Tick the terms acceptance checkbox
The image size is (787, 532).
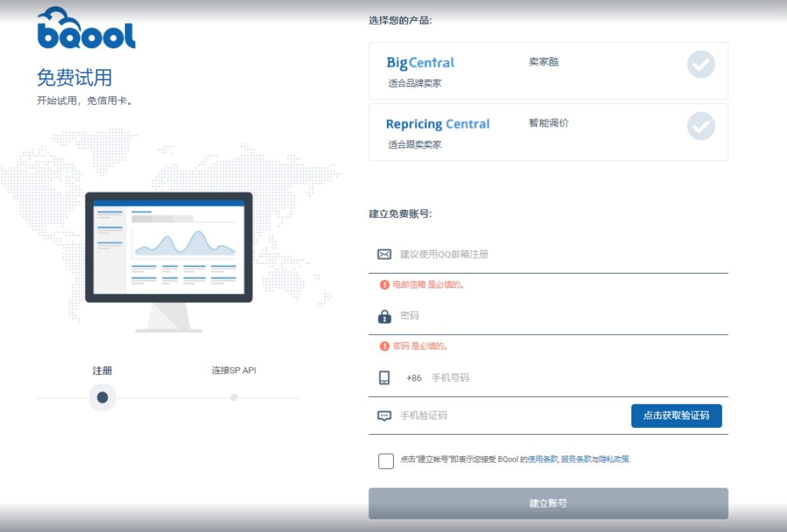coord(386,461)
